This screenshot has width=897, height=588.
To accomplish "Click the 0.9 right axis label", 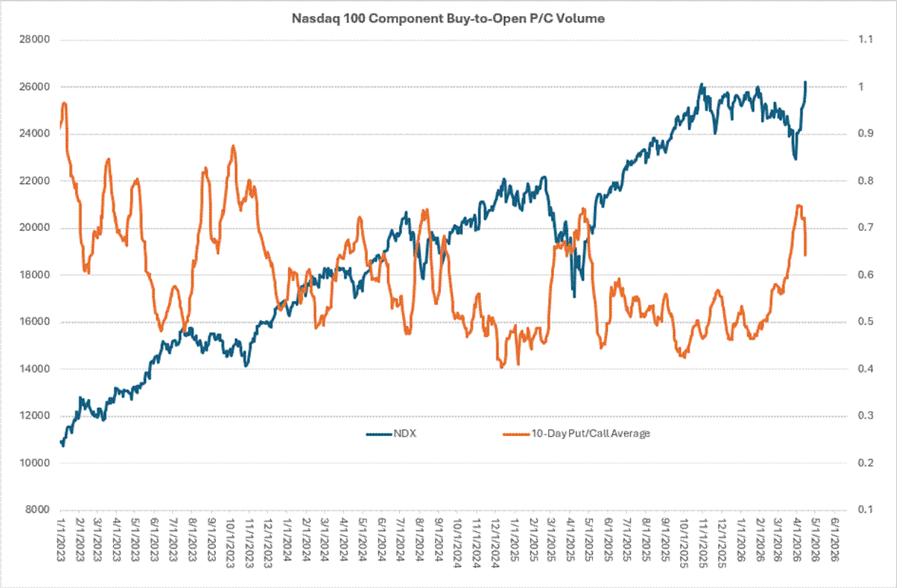I will tap(866, 134).
